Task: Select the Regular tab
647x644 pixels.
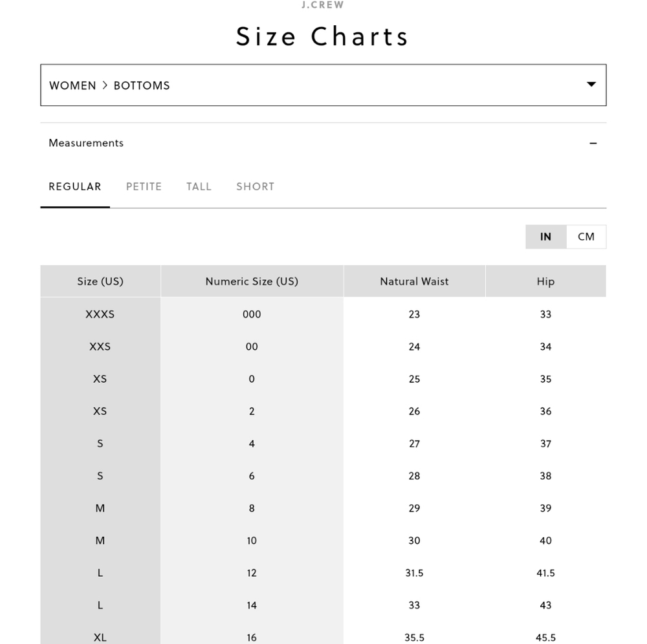Action: 74,187
